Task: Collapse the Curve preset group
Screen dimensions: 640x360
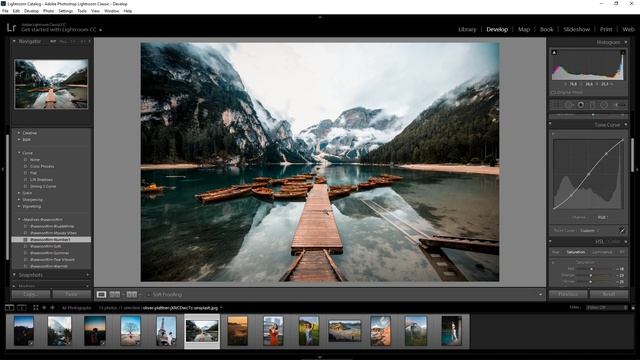Action: click(x=19, y=153)
